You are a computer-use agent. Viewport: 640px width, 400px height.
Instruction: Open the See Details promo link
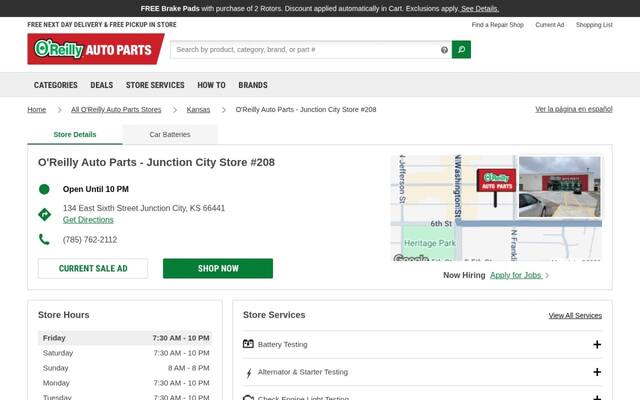click(480, 9)
